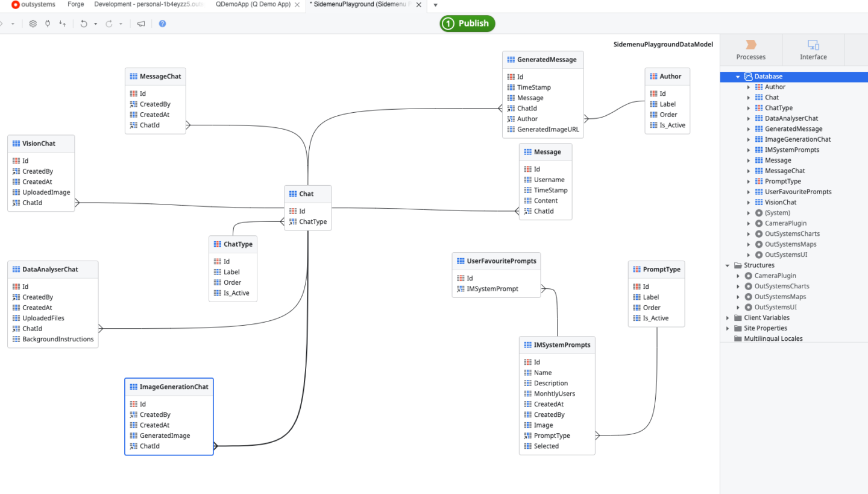Click the undo arrow icon

pos(84,24)
